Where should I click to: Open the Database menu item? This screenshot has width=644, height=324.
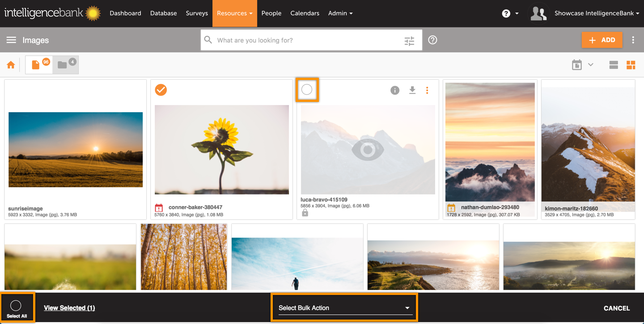coord(164,13)
